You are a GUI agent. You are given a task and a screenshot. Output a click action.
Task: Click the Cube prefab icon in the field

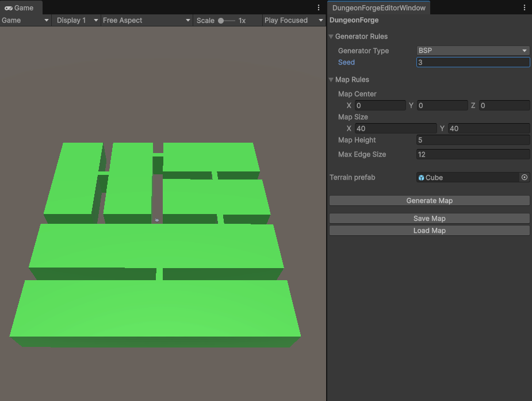(x=422, y=178)
